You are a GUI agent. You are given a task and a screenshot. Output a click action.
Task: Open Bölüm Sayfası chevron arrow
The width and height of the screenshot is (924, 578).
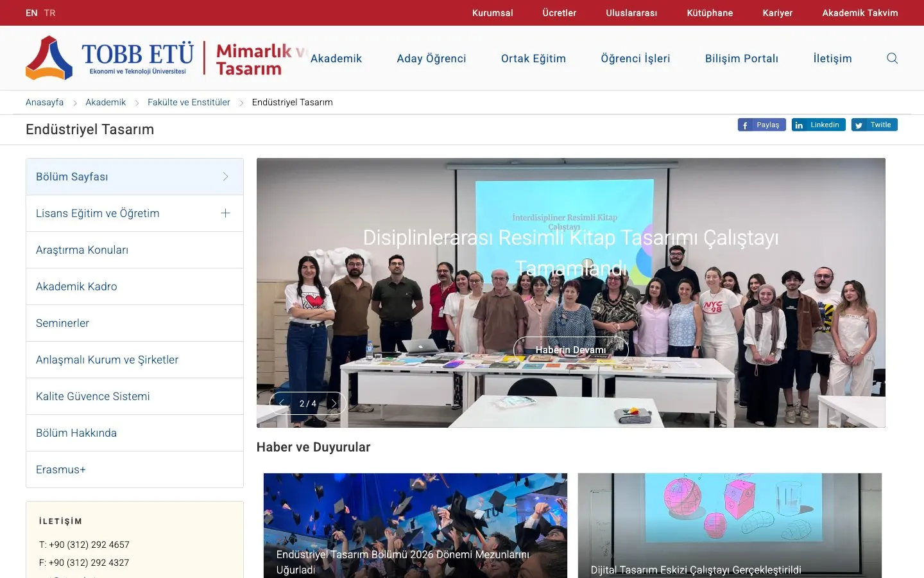click(x=225, y=177)
